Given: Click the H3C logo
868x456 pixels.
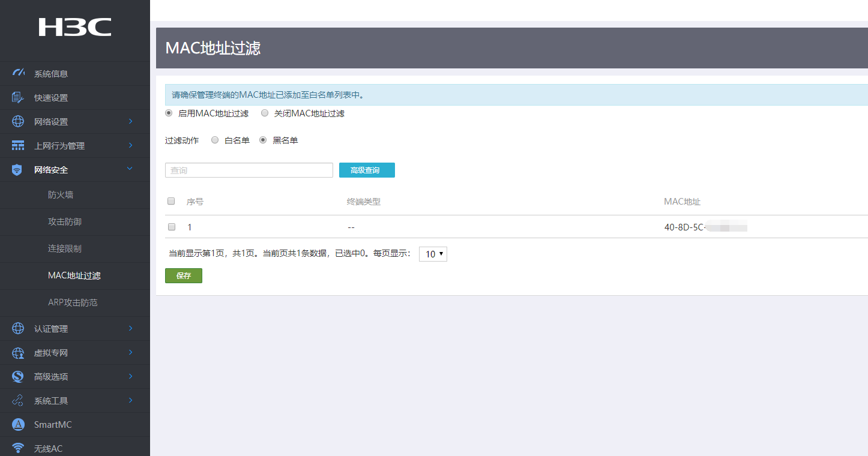Looking at the screenshot, I should [x=75, y=27].
